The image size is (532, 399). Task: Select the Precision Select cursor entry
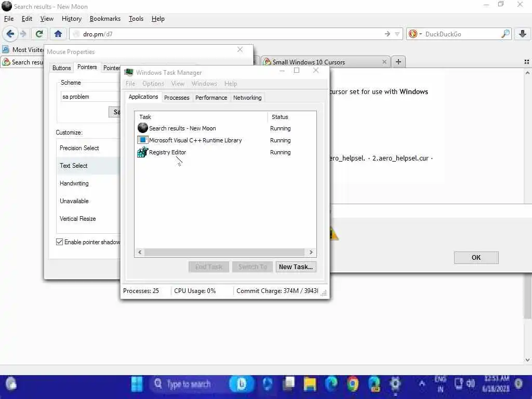pos(88,148)
